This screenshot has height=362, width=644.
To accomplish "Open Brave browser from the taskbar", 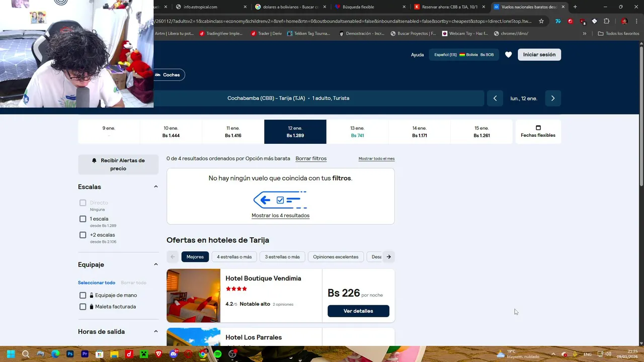I will tap(158, 354).
